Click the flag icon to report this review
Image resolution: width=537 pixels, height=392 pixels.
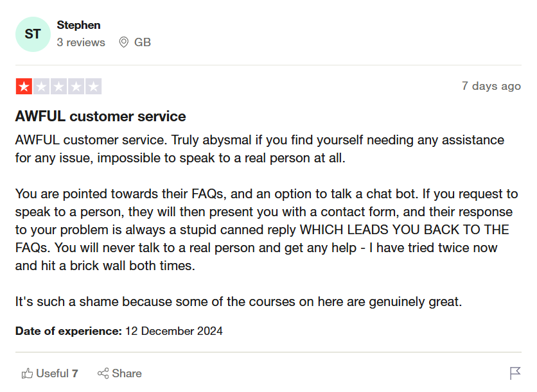pos(516,373)
